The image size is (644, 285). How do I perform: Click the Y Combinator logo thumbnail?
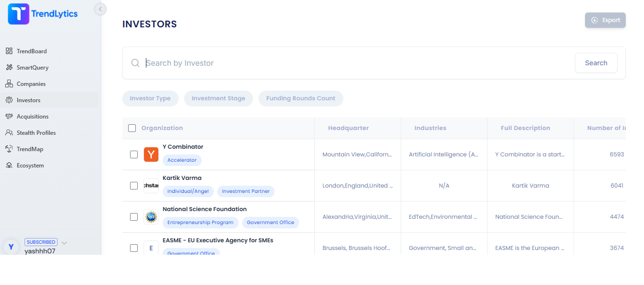151,154
